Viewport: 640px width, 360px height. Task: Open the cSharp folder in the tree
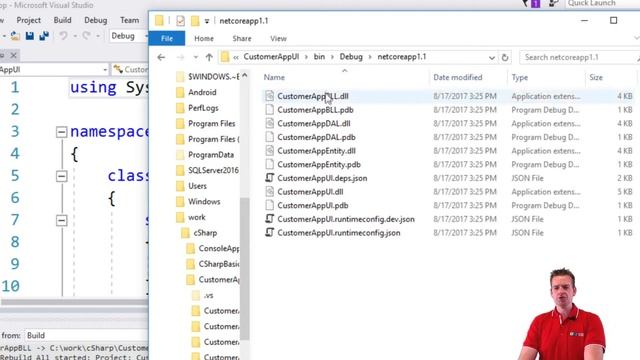click(x=205, y=233)
